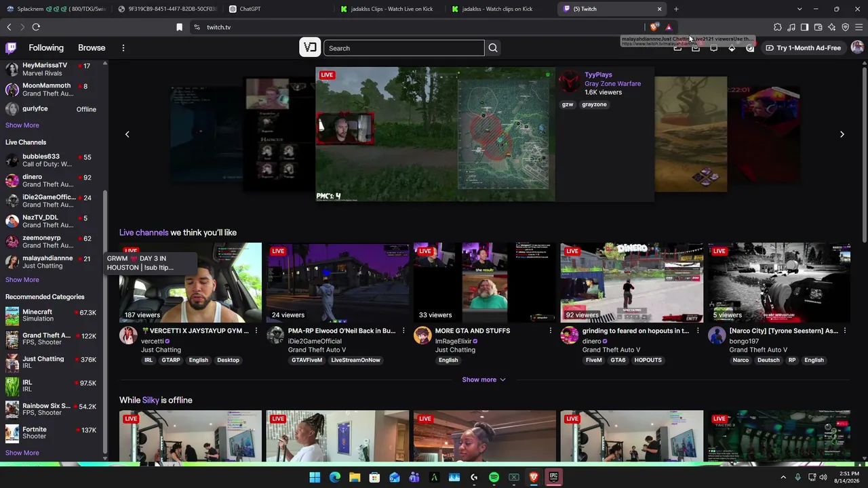Toggle the browser sidebar panel
Screen dimensions: 868x488
click(805, 27)
